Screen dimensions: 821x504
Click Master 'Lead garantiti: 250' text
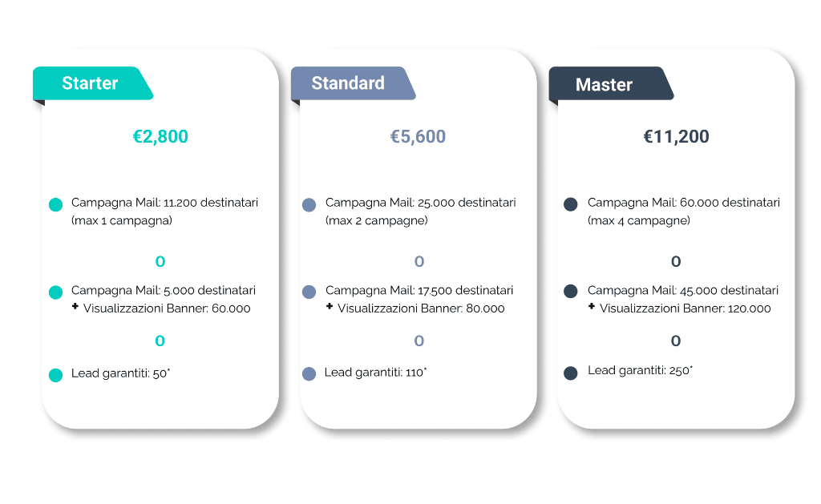(x=640, y=371)
